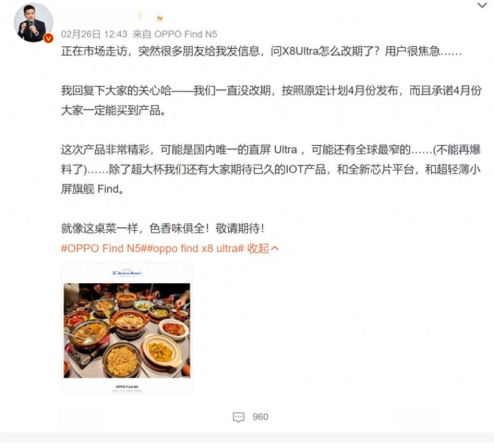Expand the post options chevron at top right
Image resolution: width=494 pixels, height=448 pixels.
point(482,5)
